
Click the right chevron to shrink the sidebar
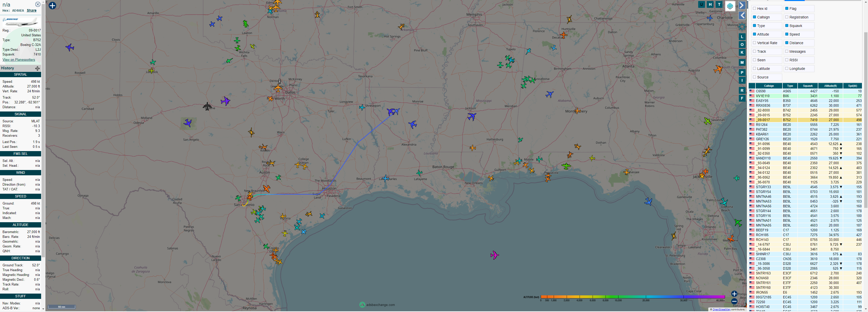coord(742,5)
